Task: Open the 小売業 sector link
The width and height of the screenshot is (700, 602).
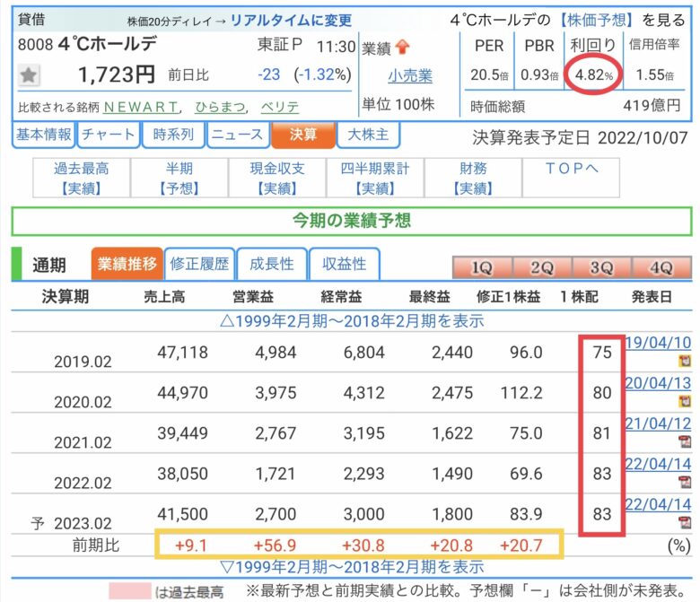Action: point(410,76)
